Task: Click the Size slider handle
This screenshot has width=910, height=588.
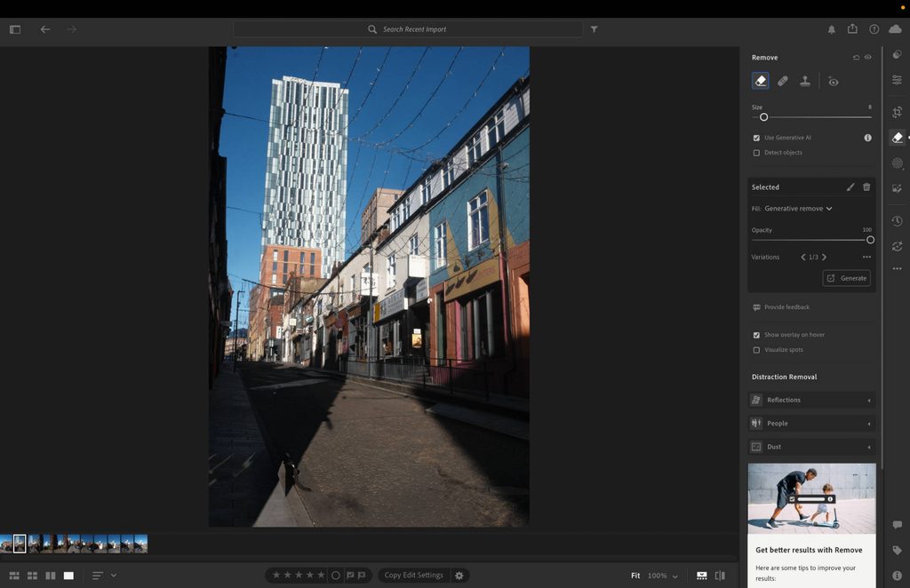Action: [x=763, y=117]
